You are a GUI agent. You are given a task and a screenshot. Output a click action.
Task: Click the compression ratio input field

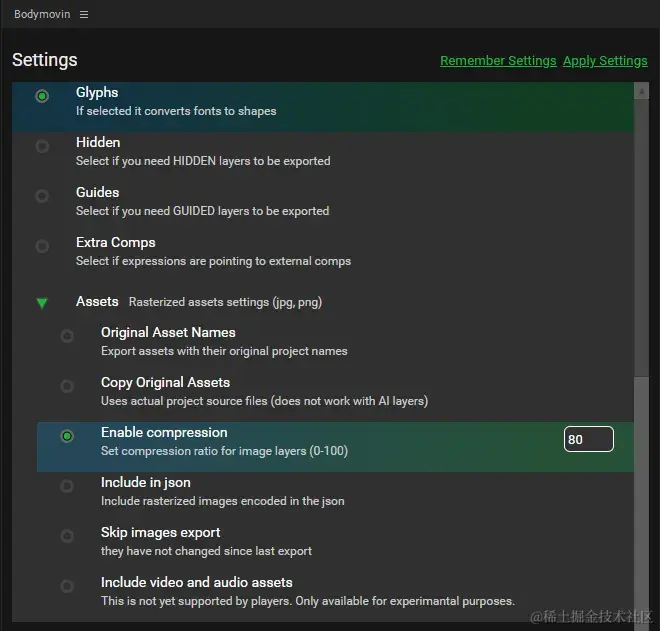[x=588, y=439]
